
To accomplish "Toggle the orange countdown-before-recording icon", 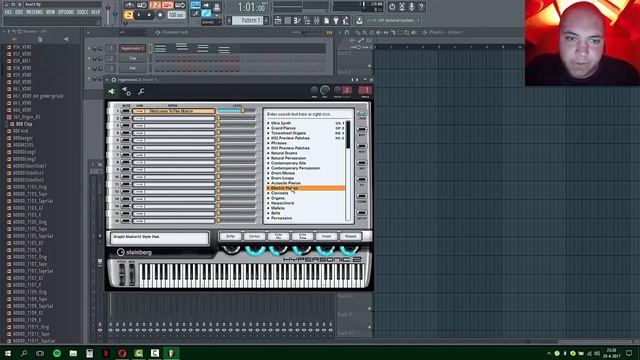I will click(x=155, y=5).
